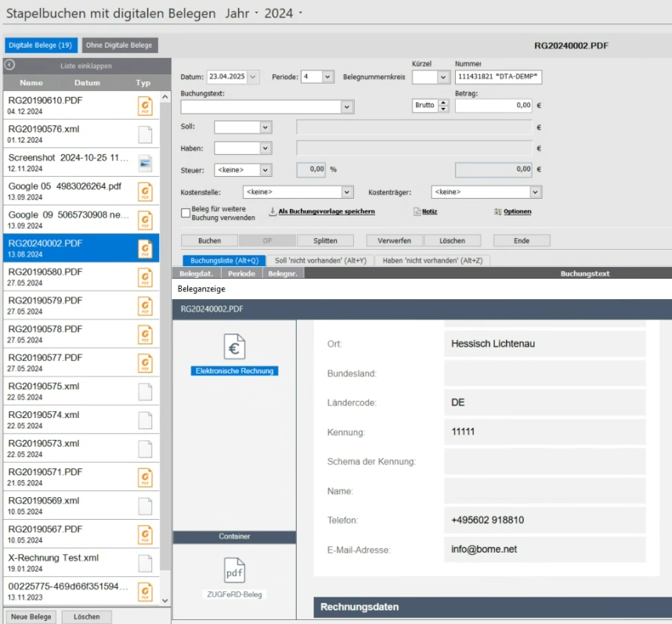Click the Verwerfen button
The image size is (672, 624).
pyautogui.click(x=394, y=240)
